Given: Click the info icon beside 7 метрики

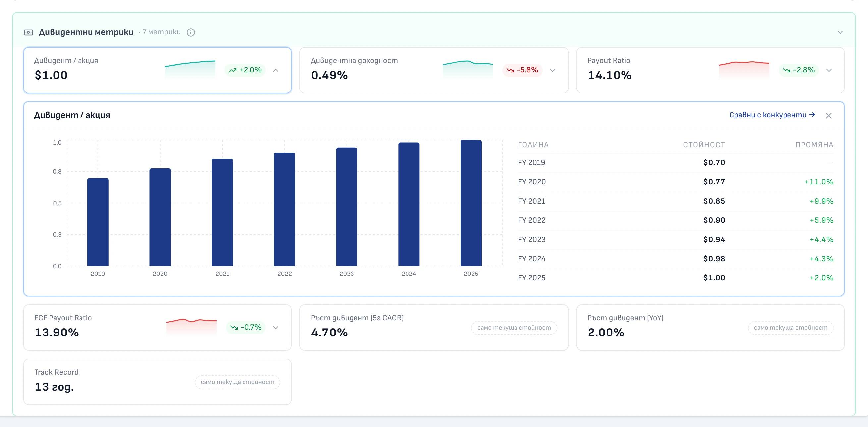Looking at the screenshot, I should [191, 32].
